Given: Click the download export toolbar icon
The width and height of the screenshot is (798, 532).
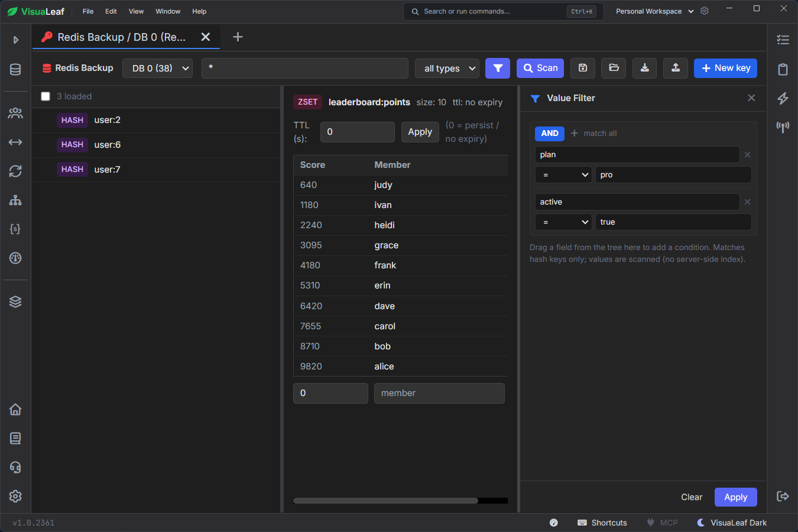Looking at the screenshot, I should pos(644,68).
